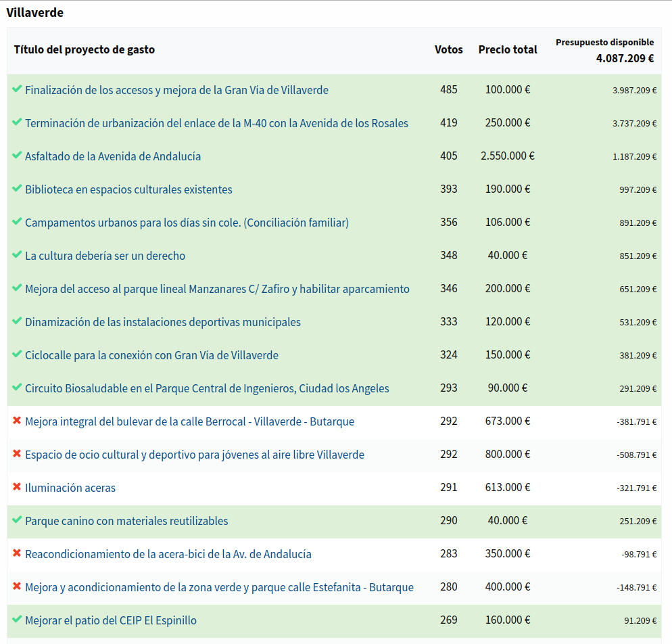Click red cross beside Iluminación aceras

tap(17, 486)
